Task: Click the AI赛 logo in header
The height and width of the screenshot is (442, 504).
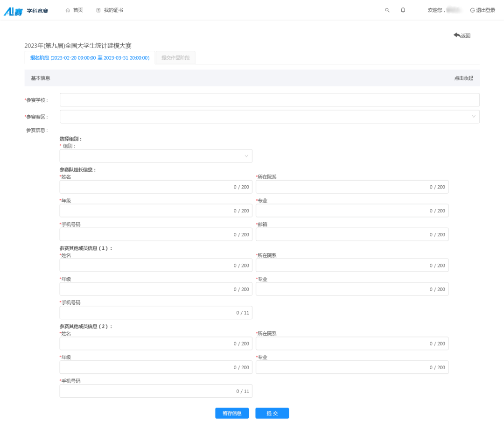Action: click(13, 11)
